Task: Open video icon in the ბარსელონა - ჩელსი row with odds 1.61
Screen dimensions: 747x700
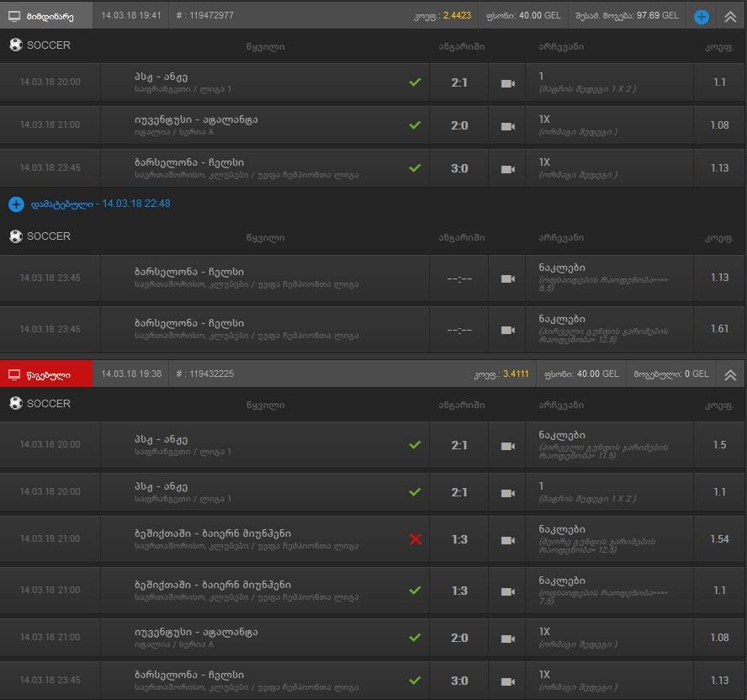Action: tap(508, 330)
